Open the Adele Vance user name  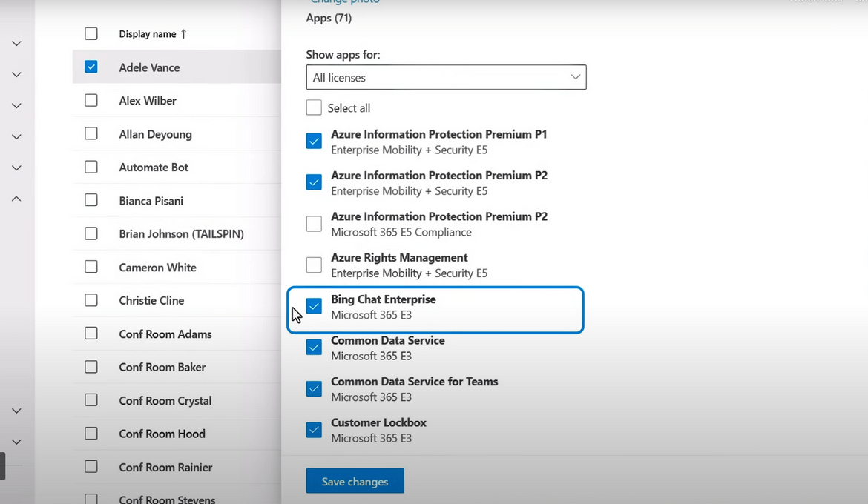[x=149, y=67]
